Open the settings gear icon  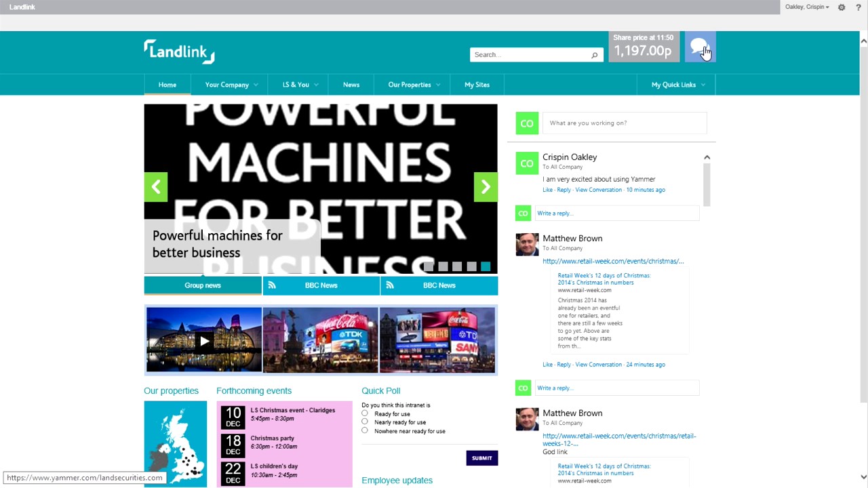click(x=842, y=7)
